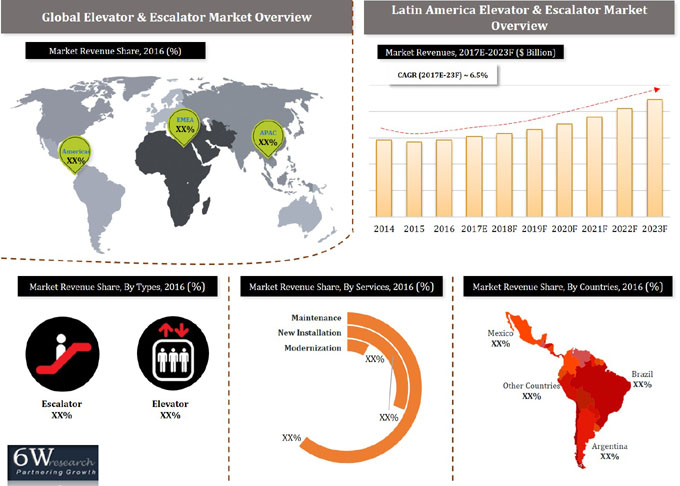Click the 2021F revenue bar
This screenshot has height=486, width=680.
coord(594,166)
